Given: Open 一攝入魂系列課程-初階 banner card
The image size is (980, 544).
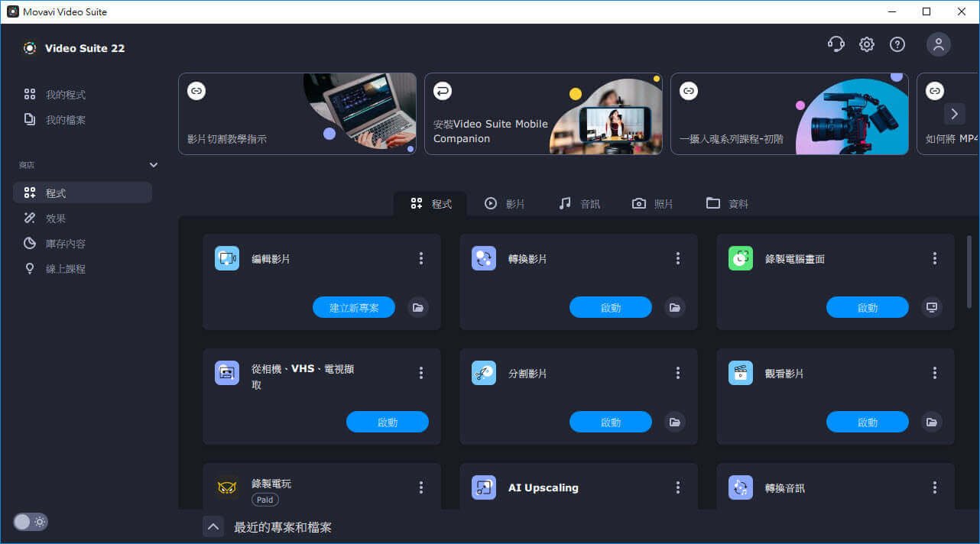Looking at the screenshot, I should (790, 114).
